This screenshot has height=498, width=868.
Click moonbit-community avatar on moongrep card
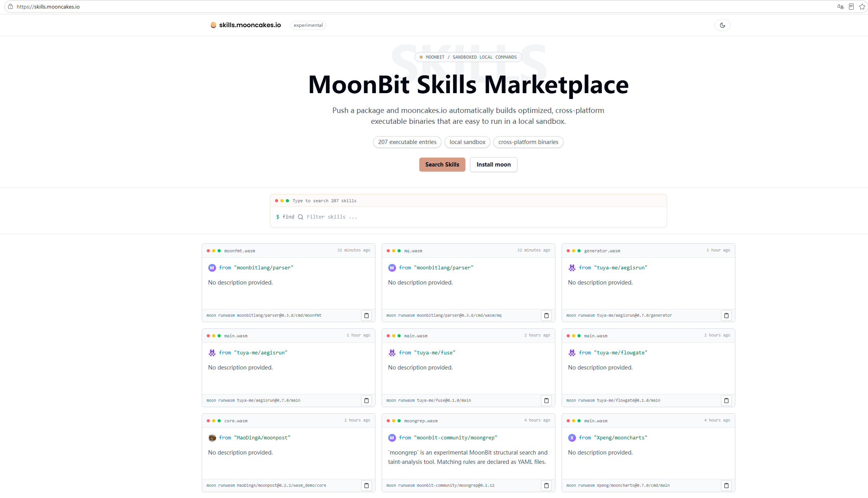[392, 438]
